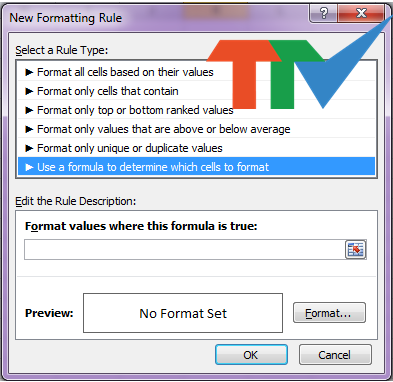Click the 'No Format Set' preview box
This screenshot has height=382, width=393.
tap(183, 313)
